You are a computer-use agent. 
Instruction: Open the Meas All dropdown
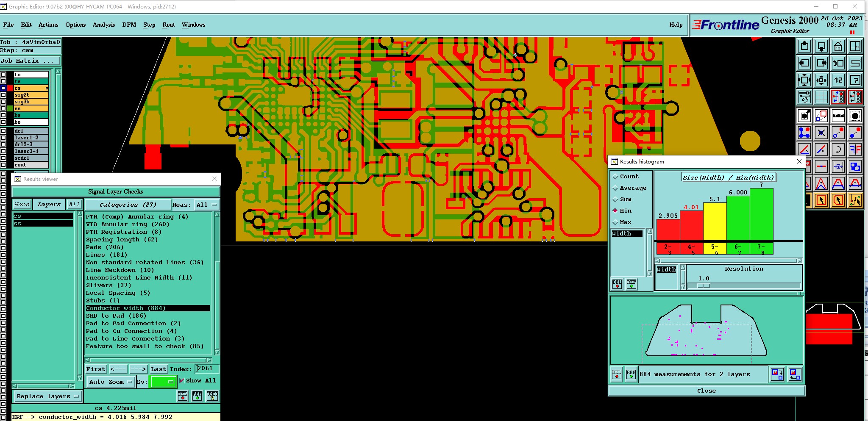pos(206,205)
